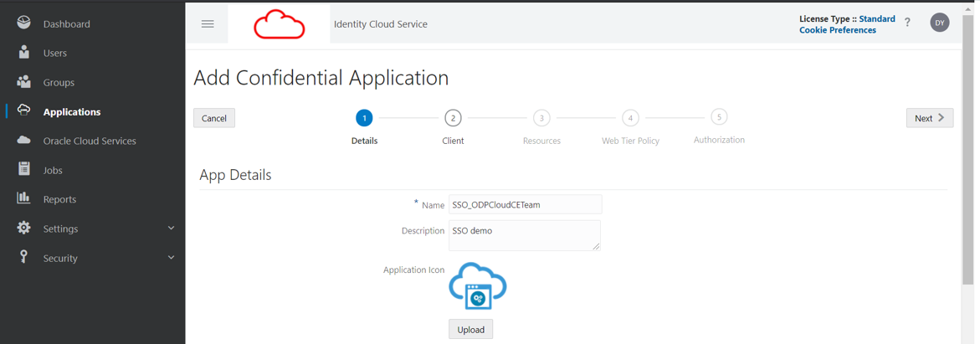Open Jobs from the sidebar
This screenshot has height=344, width=980.
pyautogui.click(x=53, y=170)
